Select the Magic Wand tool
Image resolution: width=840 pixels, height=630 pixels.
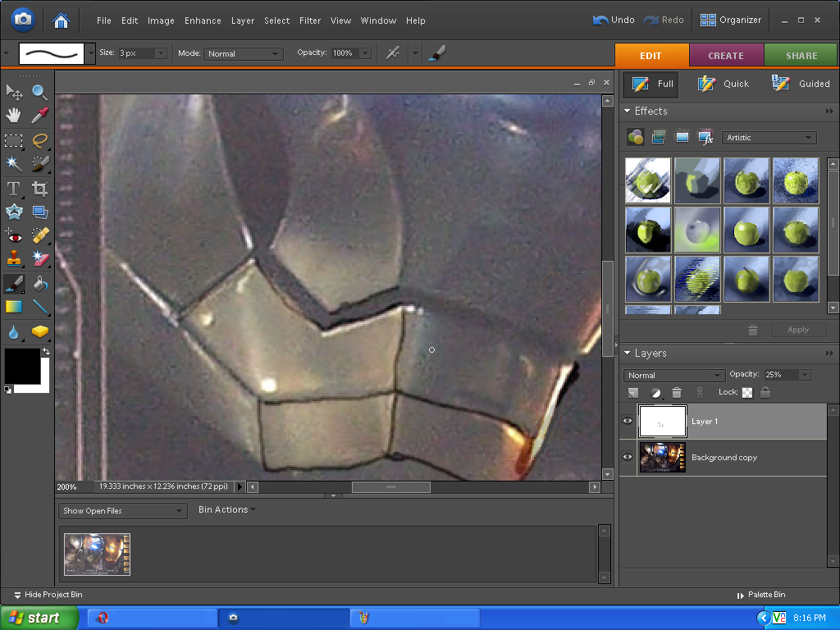14,164
